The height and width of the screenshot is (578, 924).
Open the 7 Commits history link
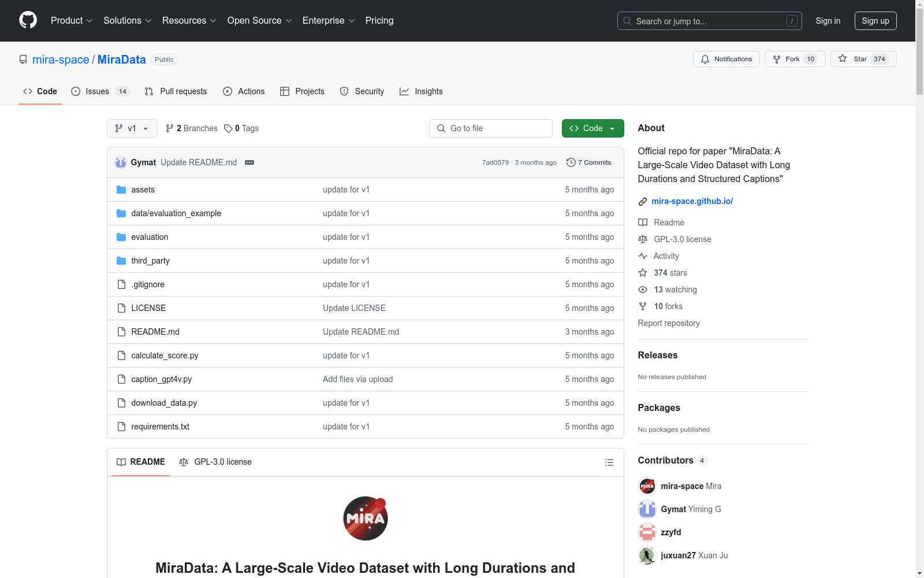[x=589, y=162]
